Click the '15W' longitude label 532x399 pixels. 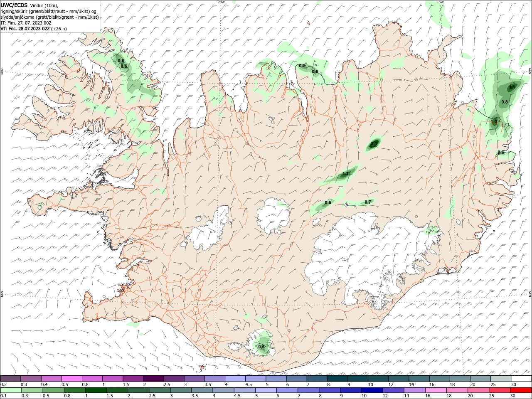440,2
